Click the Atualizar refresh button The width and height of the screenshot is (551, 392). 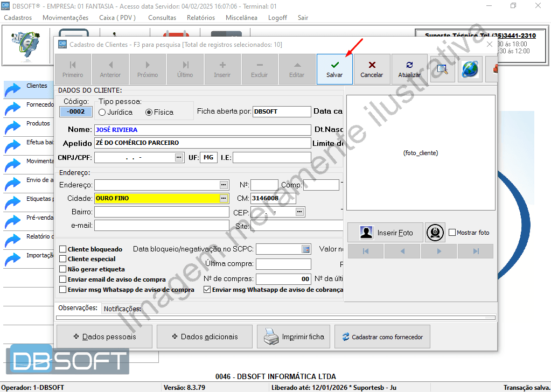(x=409, y=69)
